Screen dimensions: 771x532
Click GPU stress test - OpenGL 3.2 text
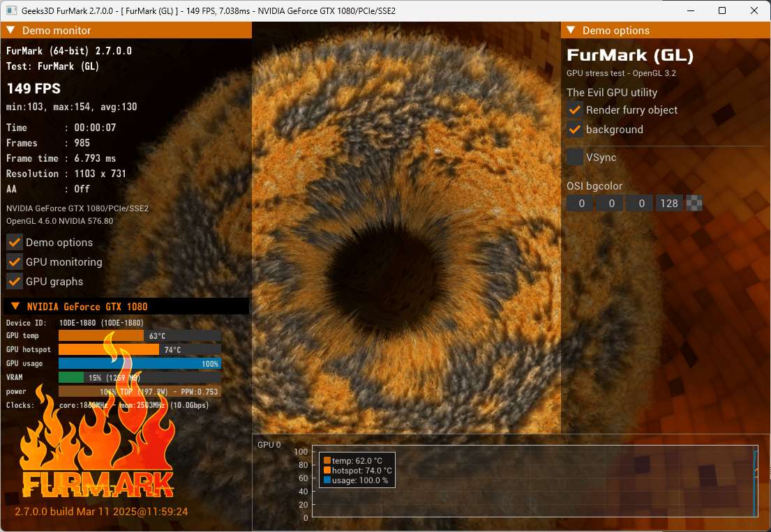(621, 73)
